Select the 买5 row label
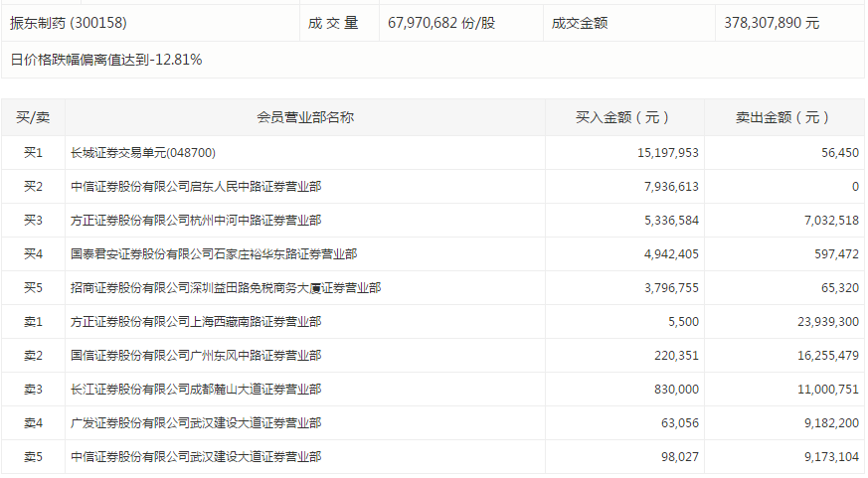868x478 pixels. point(33,287)
